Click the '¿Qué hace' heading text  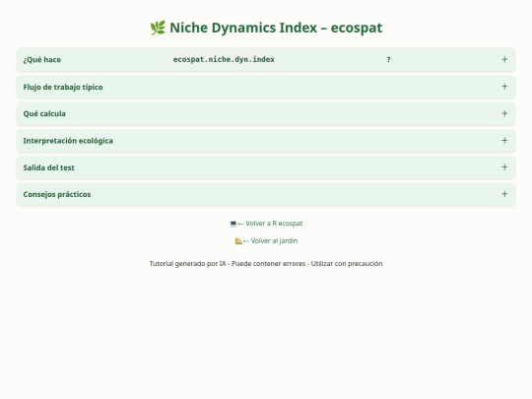[42, 60]
